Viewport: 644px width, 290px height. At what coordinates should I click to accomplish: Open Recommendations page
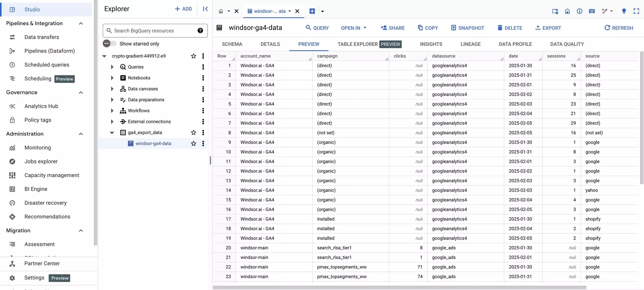click(x=47, y=217)
